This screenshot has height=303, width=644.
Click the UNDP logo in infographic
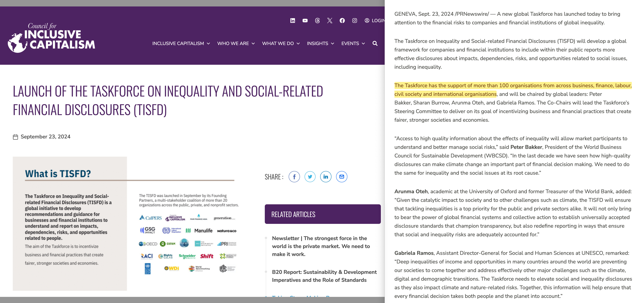coord(148,269)
